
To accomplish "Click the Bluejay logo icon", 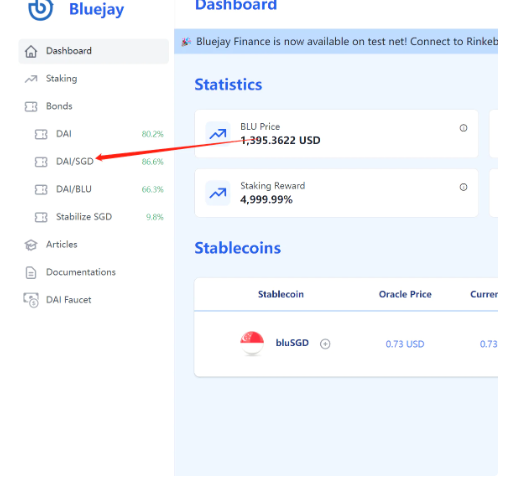I will coord(40,9).
